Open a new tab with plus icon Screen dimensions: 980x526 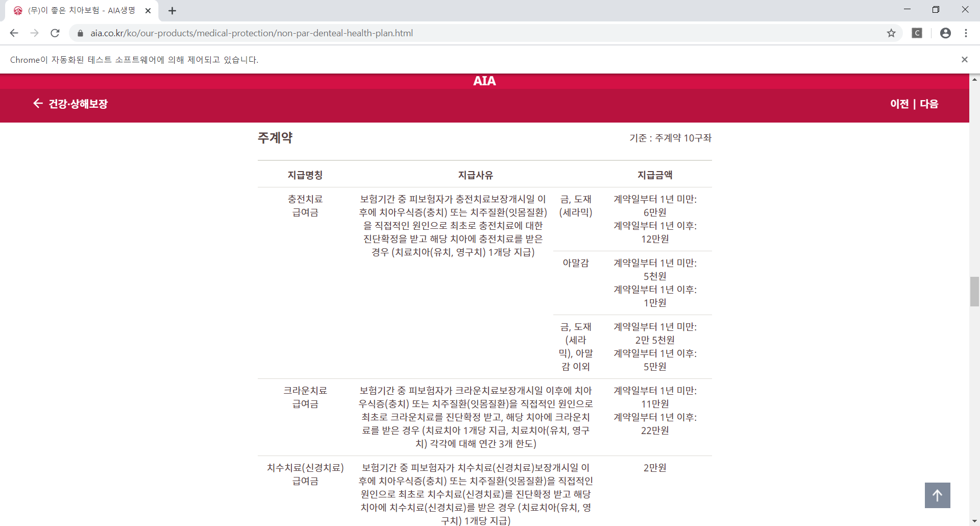click(172, 11)
